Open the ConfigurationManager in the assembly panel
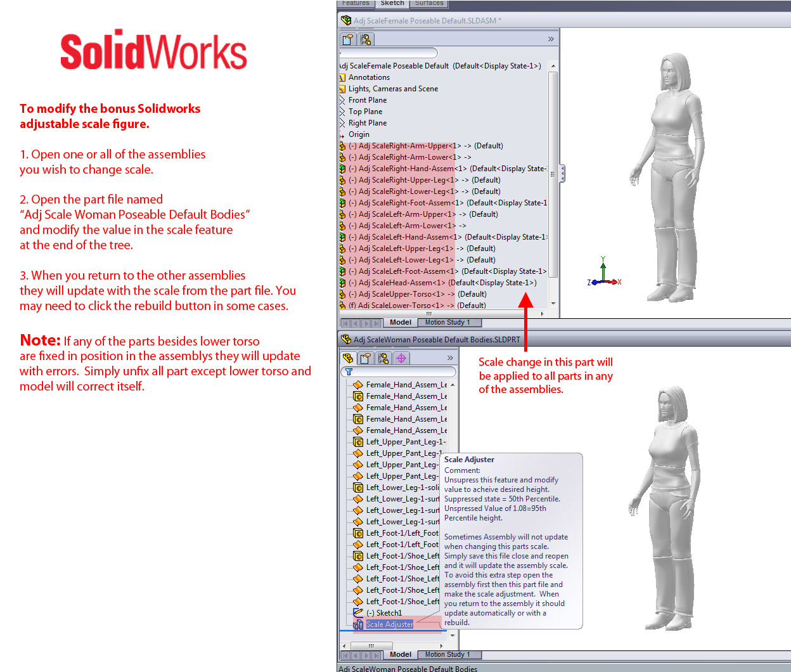 tap(366, 39)
